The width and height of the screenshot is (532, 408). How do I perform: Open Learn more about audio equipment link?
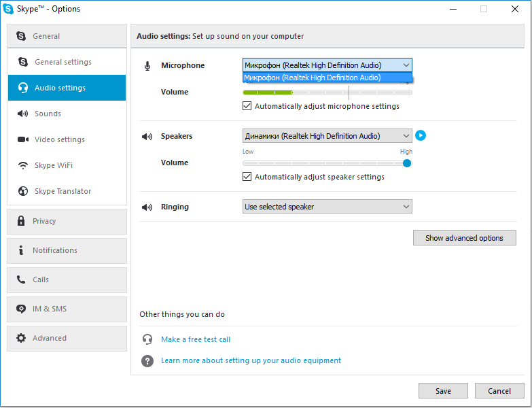click(251, 360)
